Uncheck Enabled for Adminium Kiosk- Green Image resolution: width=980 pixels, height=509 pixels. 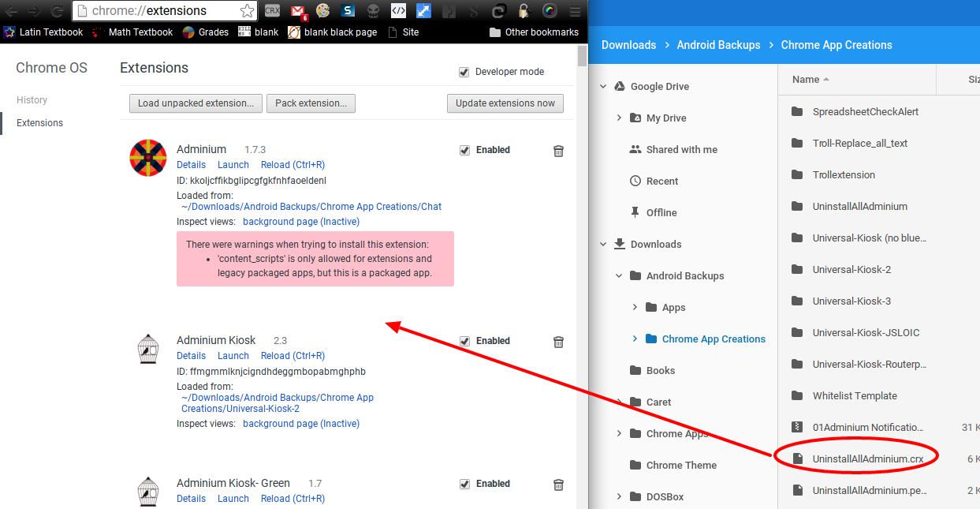464,484
